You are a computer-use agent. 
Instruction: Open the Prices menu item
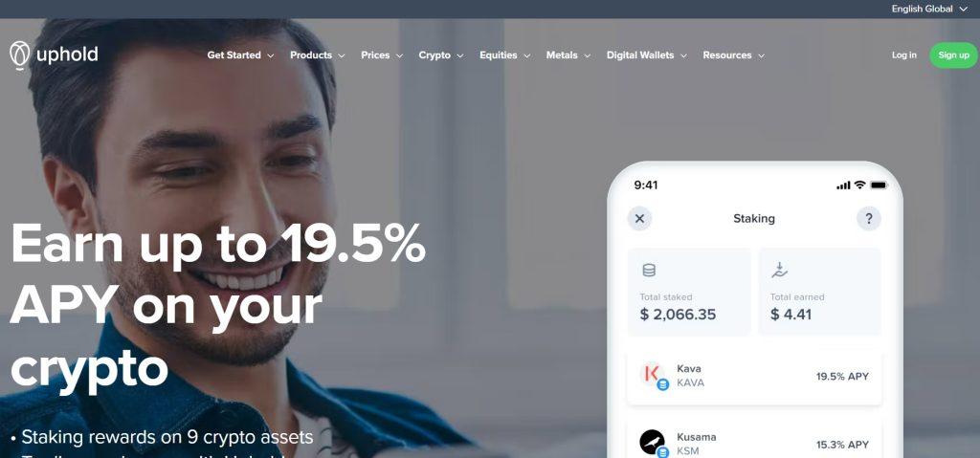coord(382,55)
